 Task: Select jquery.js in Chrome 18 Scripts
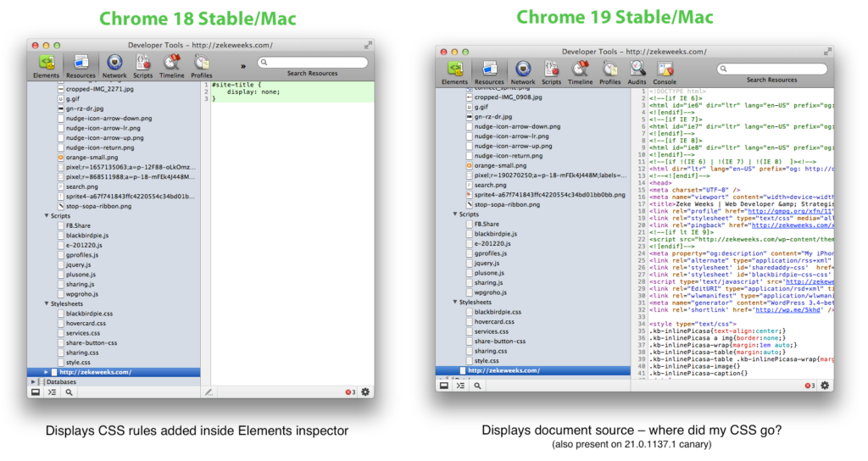pyautogui.click(x=78, y=264)
